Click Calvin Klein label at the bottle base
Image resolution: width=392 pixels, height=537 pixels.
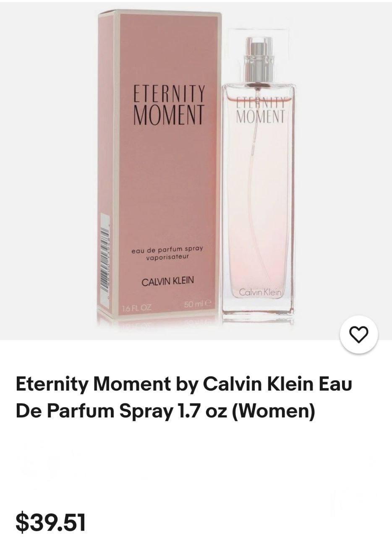point(262,292)
